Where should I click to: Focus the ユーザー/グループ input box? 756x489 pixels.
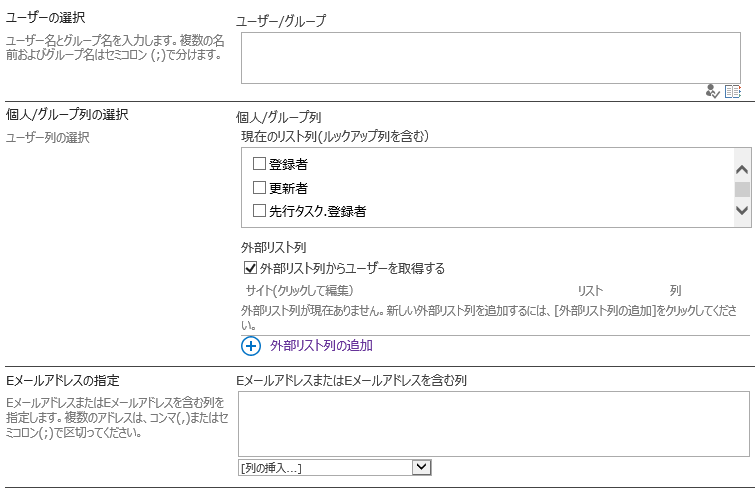491,58
